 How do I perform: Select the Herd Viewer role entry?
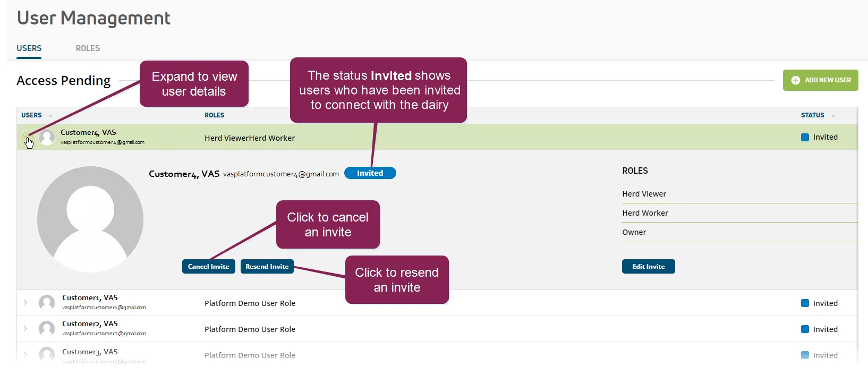point(644,194)
